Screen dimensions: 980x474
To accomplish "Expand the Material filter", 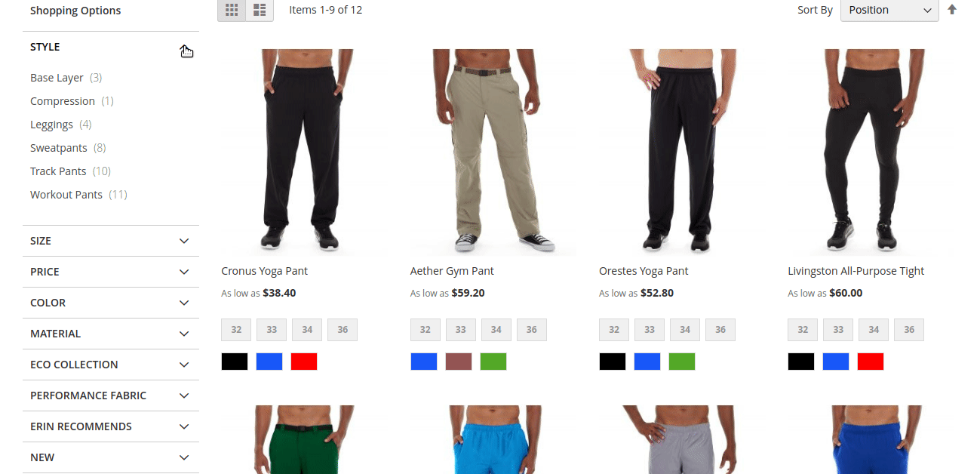I will pyautogui.click(x=111, y=334).
